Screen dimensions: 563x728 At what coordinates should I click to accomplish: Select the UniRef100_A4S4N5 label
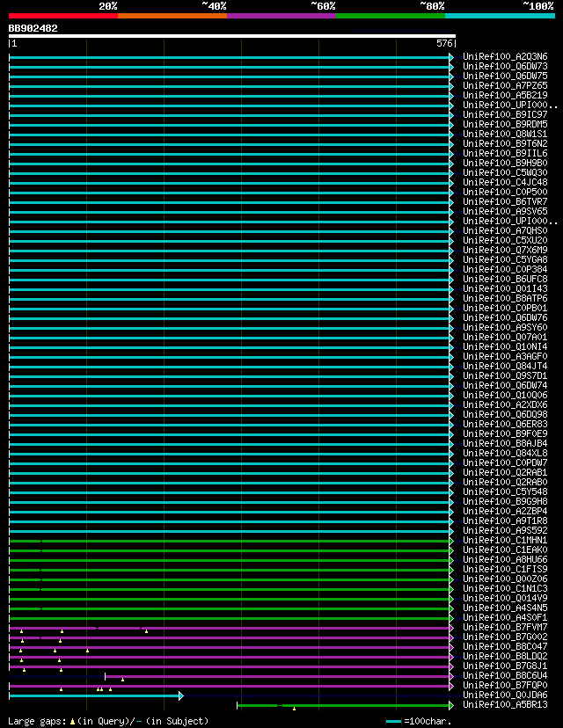pyautogui.click(x=505, y=608)
